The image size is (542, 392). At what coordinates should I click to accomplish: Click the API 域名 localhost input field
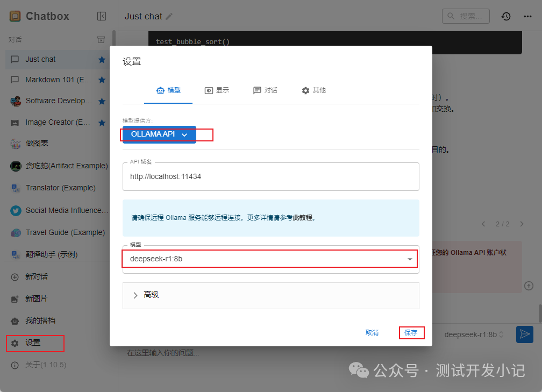click(x=271, y=176)
